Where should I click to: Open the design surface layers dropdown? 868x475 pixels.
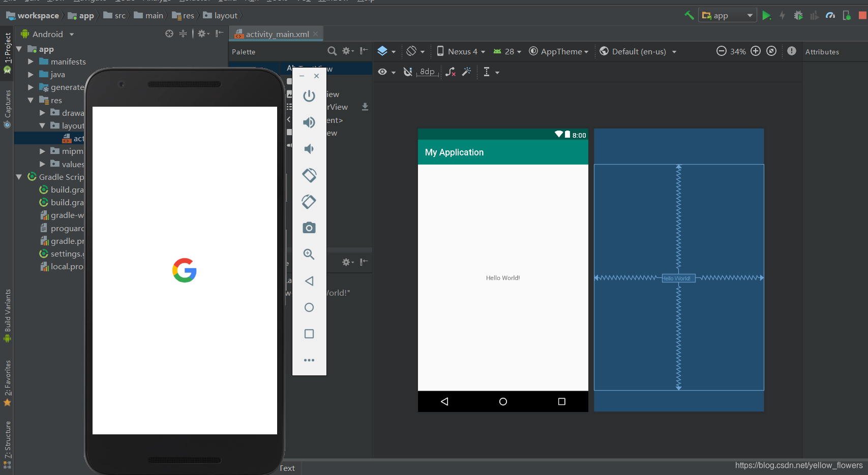tap(386, 51)
